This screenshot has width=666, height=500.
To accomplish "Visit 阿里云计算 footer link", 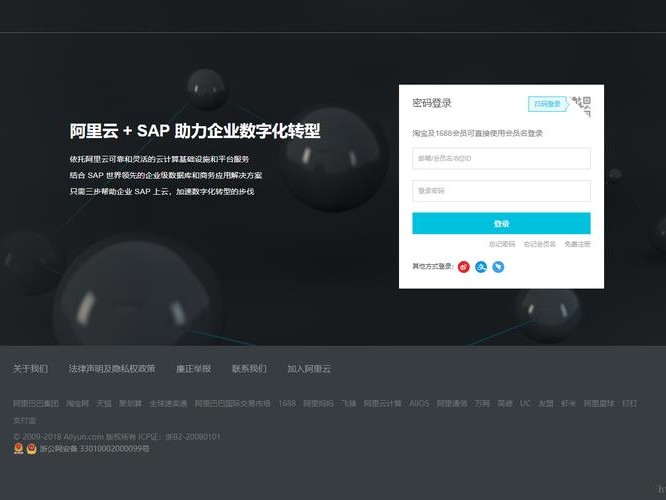I will coord(382,404).
